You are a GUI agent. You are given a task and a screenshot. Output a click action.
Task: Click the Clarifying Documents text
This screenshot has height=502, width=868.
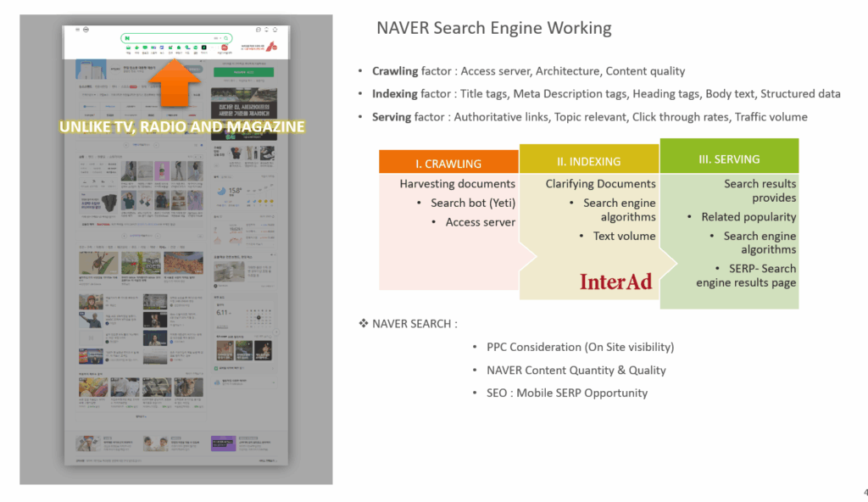(x=600, y=183)
